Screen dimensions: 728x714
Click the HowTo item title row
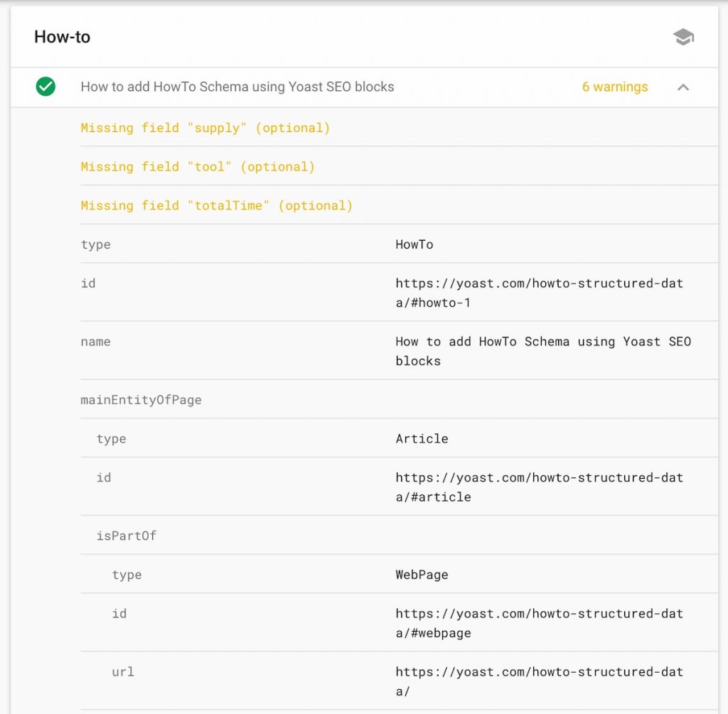[x=237, y=87]
